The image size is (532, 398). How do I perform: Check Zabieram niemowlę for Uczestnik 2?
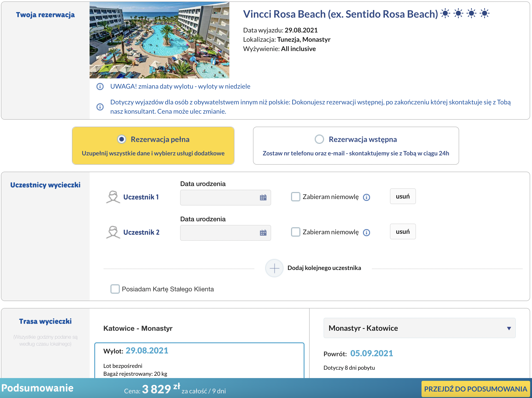pyautogui.click(x=295, y=232)
